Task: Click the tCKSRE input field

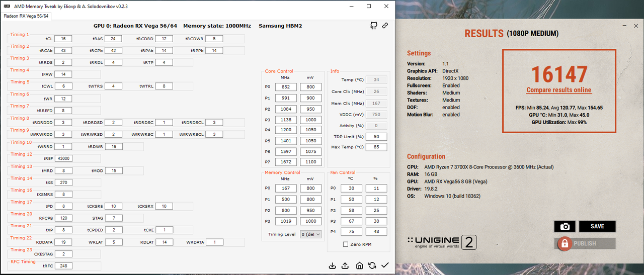Action: pyautogui.click(x=113, y=206)
